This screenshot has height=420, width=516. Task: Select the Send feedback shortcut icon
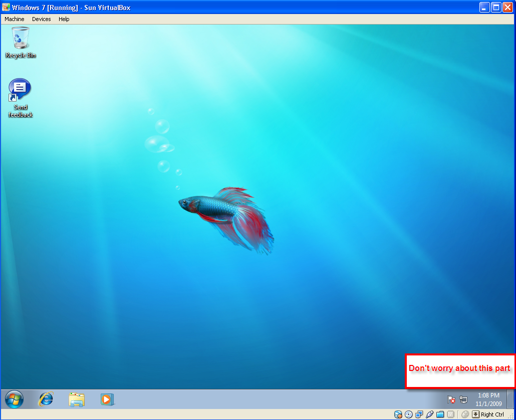click(21, 98)
